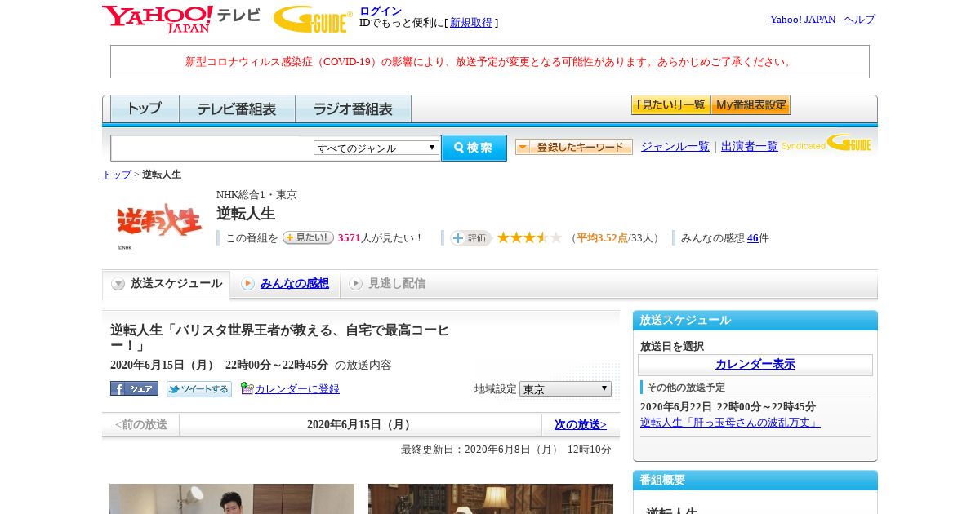Expand 登録したキーワード dropdown
This screenshot has width=980, height=514.
573,147
